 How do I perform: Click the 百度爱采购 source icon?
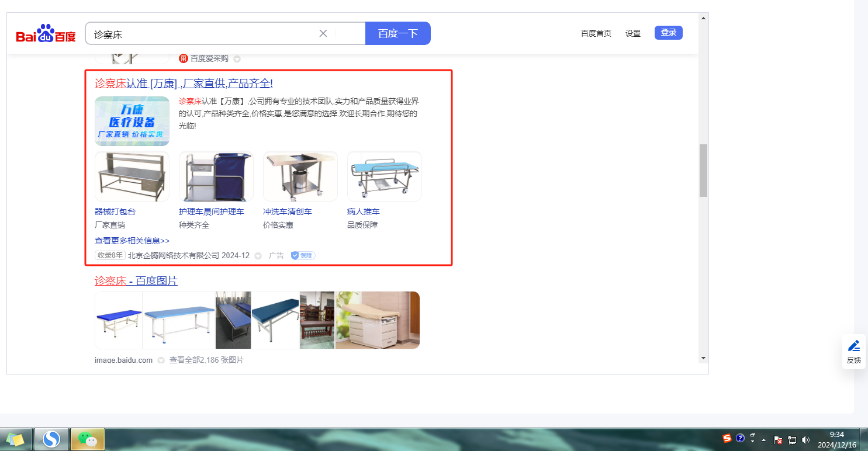pyautogui.click(x=184, y=58)
